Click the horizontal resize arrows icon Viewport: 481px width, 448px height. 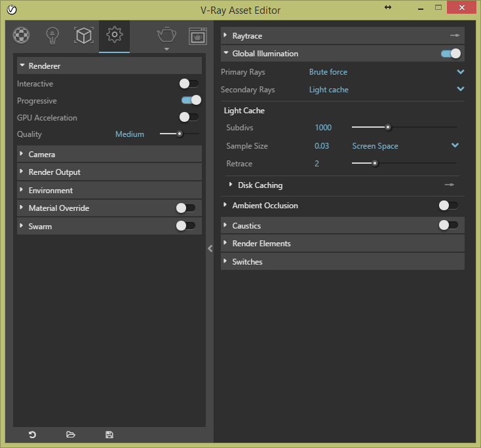(x=388, y=7)
